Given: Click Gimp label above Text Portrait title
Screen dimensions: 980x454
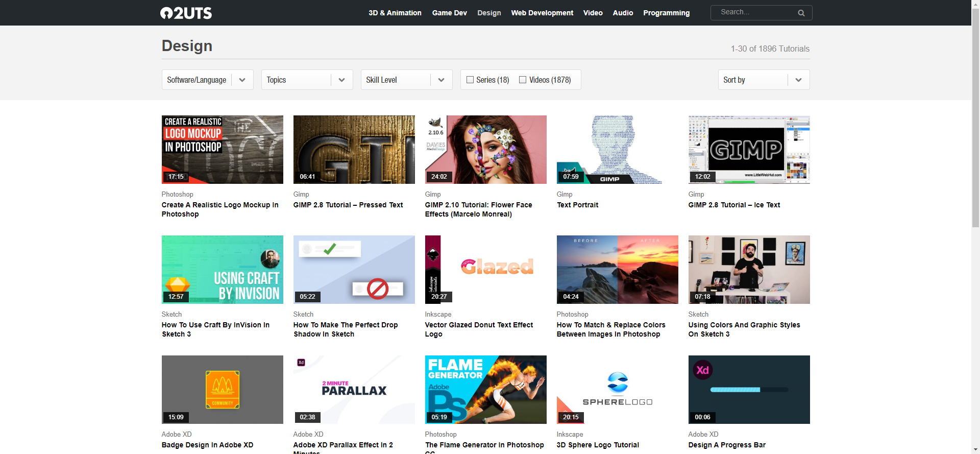Looking at the screenshot, I should 565,194.
